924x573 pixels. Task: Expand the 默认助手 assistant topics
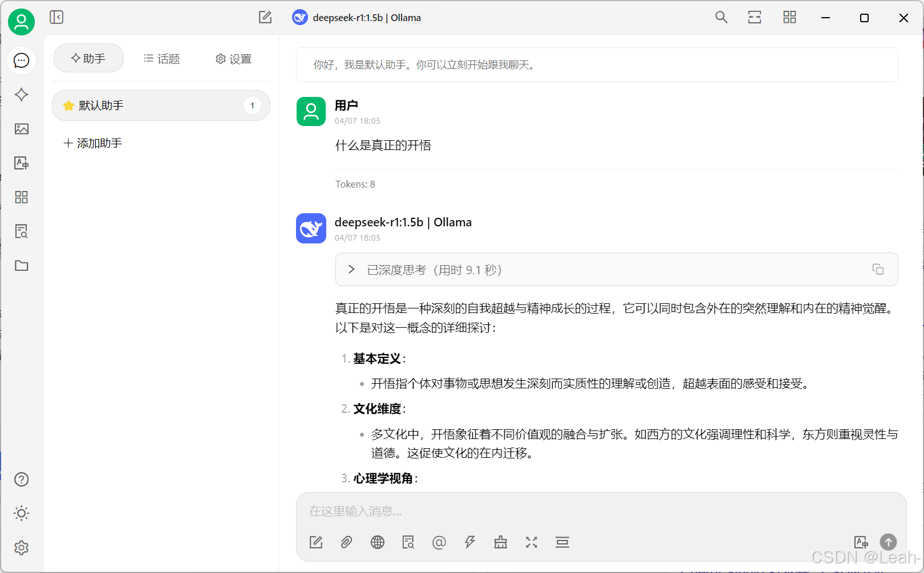pyautogui.click(x=161, y=105)
